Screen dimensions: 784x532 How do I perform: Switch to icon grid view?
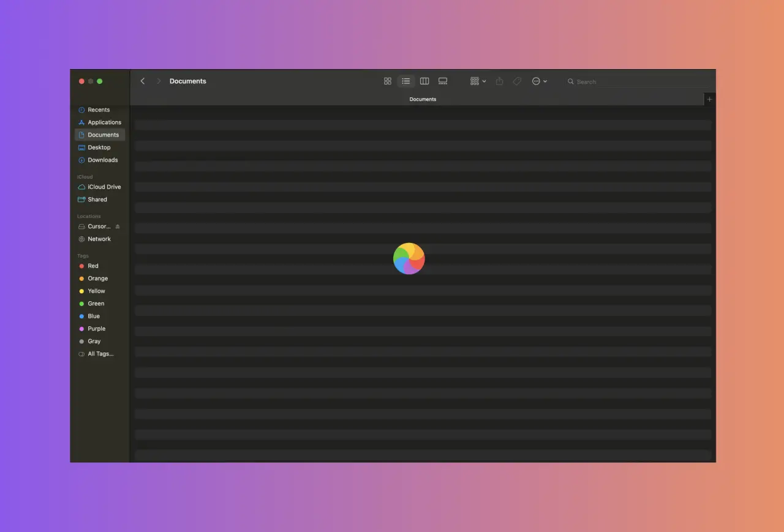[x=388, y=81]
